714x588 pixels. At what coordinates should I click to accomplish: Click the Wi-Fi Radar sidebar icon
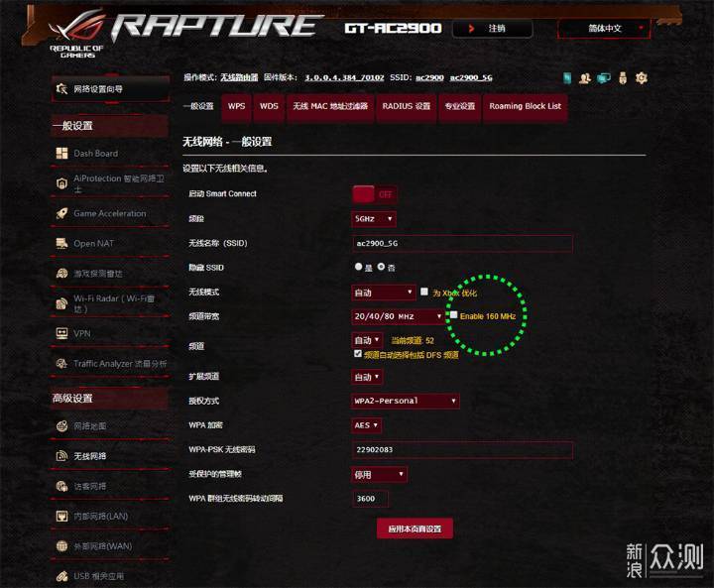tap(61, 303)
